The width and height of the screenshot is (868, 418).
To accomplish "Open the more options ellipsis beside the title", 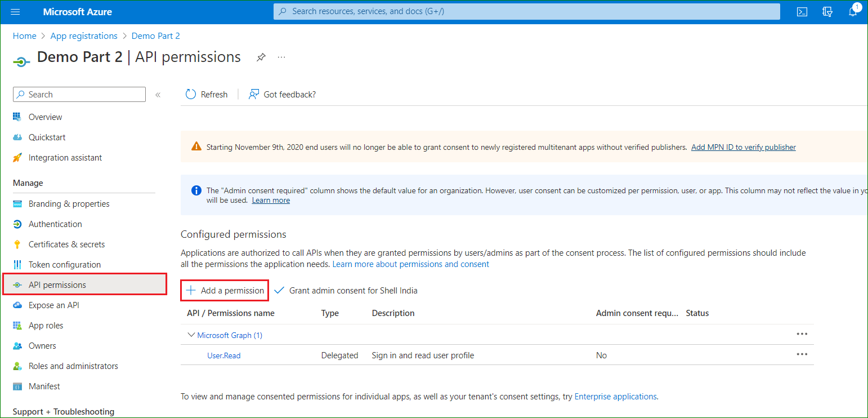I will click(281, 57).
